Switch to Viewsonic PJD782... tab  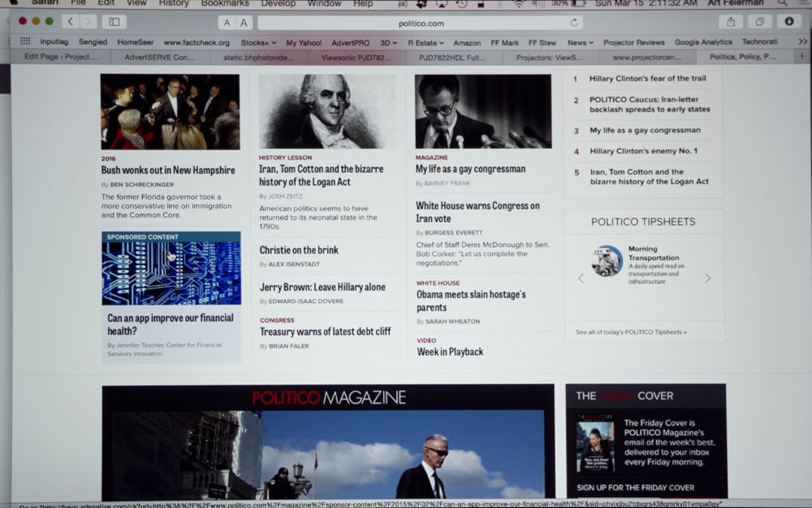[356, 57]
